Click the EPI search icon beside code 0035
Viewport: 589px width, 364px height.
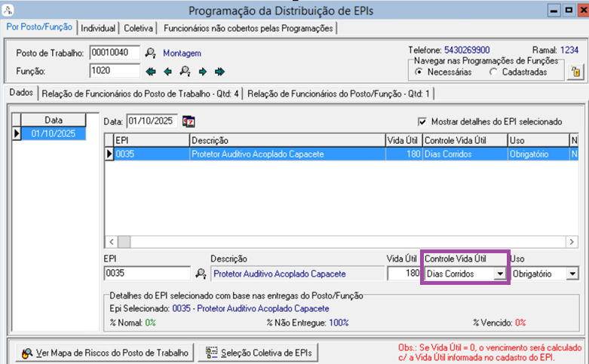click(201, 274)
